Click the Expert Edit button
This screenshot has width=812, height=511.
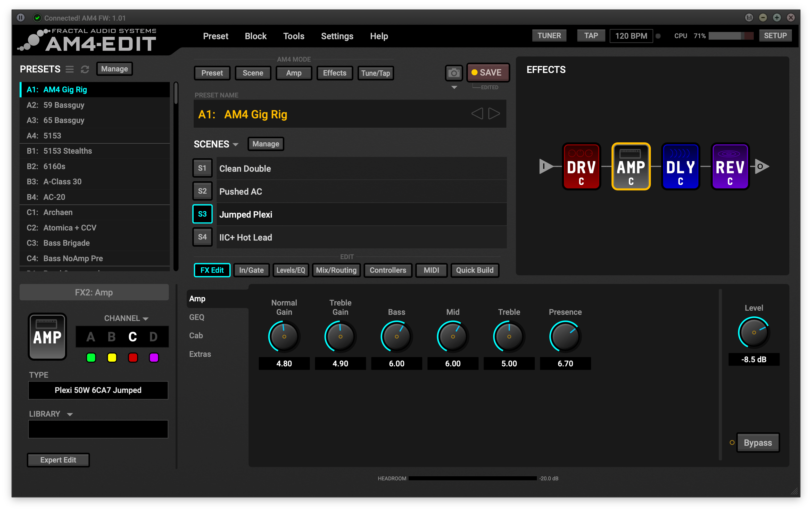click(58, 460)
